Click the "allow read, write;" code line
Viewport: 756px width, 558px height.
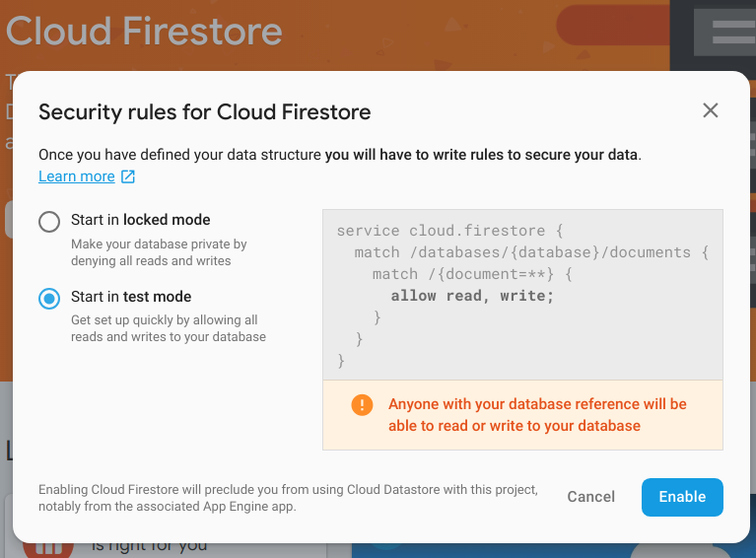(472, 296)
